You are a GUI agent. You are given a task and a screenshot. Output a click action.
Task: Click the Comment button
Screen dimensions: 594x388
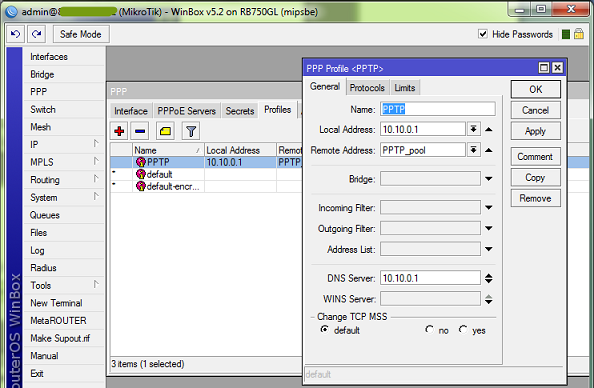pos(535,156)
